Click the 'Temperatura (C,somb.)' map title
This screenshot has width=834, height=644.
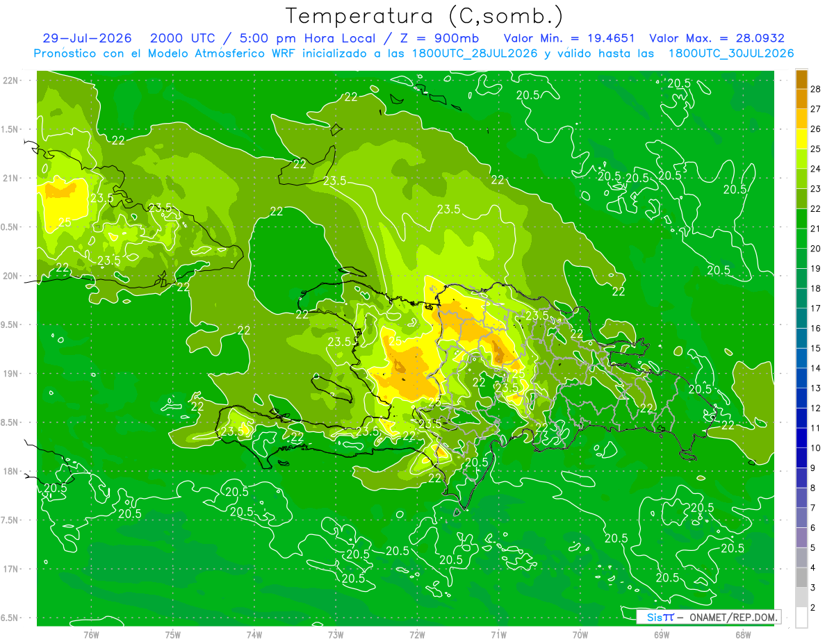click(425, 16)
